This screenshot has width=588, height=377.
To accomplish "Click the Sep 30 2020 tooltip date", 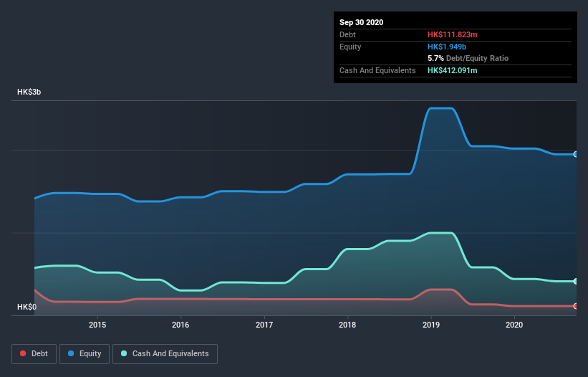I will pyautogui.click(x=362, y=22).
